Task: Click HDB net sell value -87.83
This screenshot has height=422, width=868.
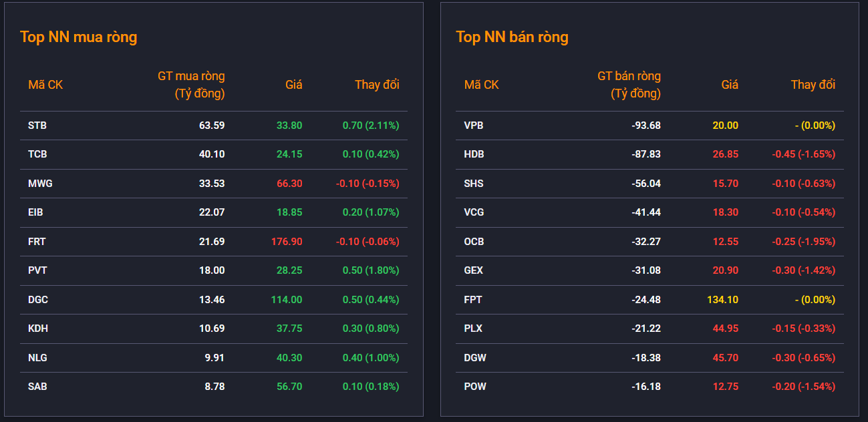Action: (x=646, y=154)
